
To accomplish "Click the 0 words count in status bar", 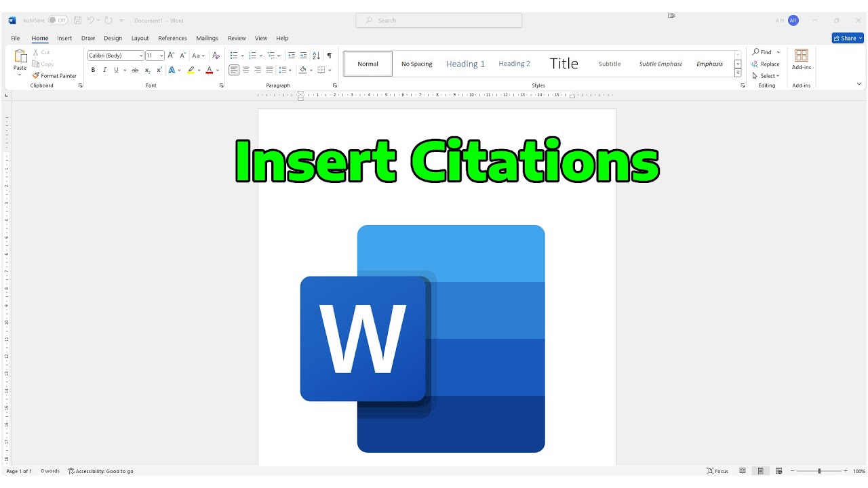I will [50, 471].
